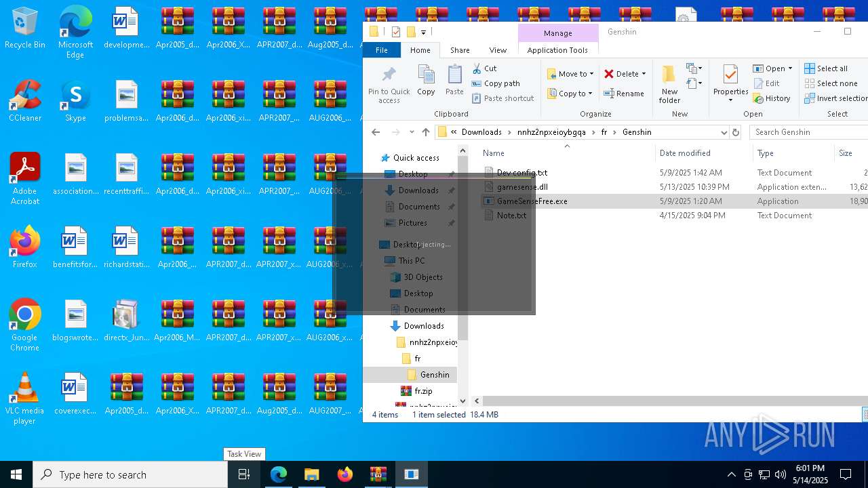Select the row dated 4/15/2025 9:04 PM
Screen dimensions: 868x488
[674, 216]
